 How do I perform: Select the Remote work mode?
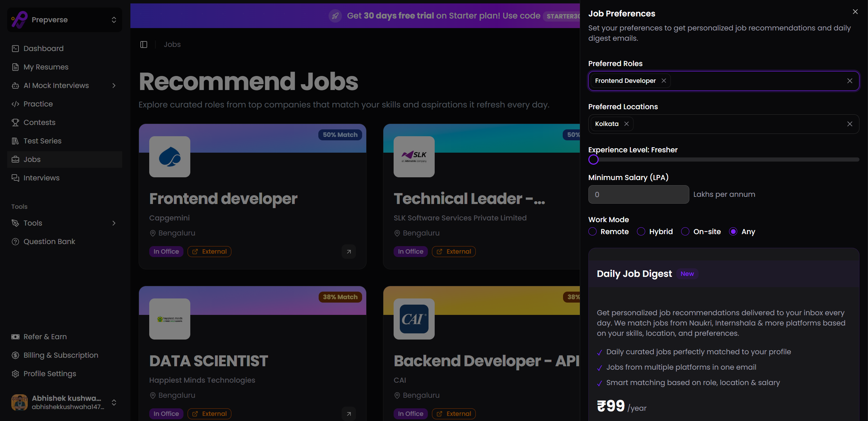(592, 231)
